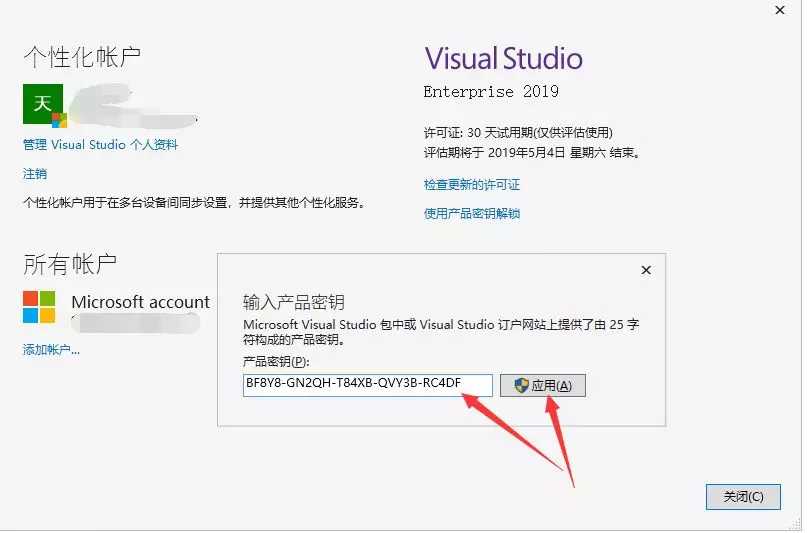Click 使用产品密钥解锁 link
The image size is (807, 533).
(471, 213)
